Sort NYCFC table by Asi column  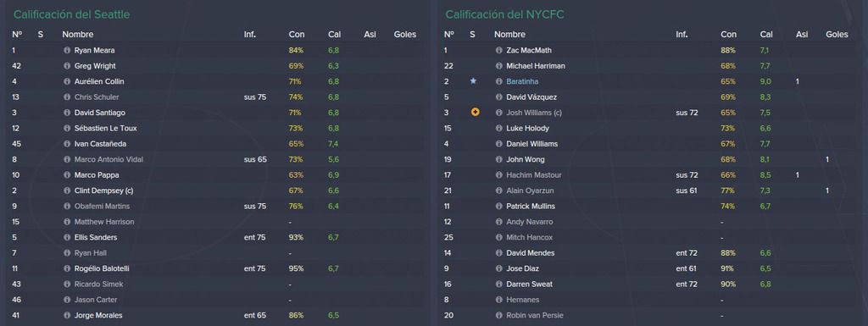click(x=802, y=34)
